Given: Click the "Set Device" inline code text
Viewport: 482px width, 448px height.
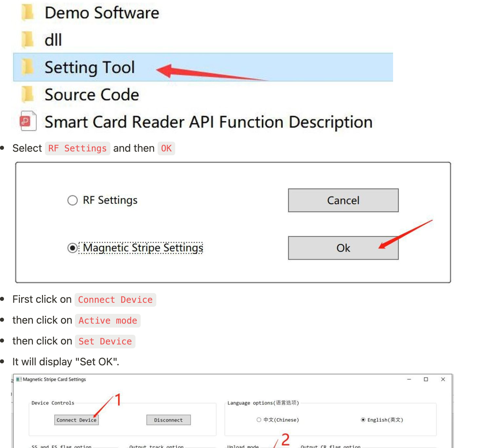Looking at the screenshot, I should (105, 342).
